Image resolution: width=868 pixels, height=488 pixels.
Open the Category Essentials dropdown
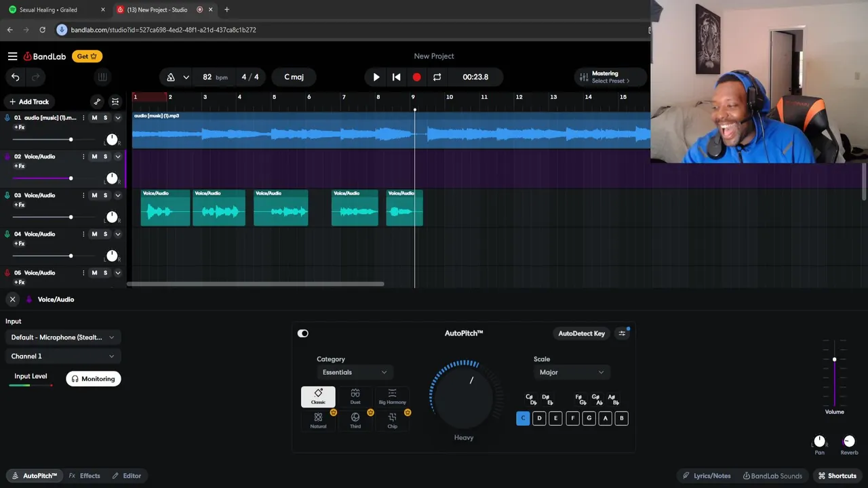tap(355, 372)
